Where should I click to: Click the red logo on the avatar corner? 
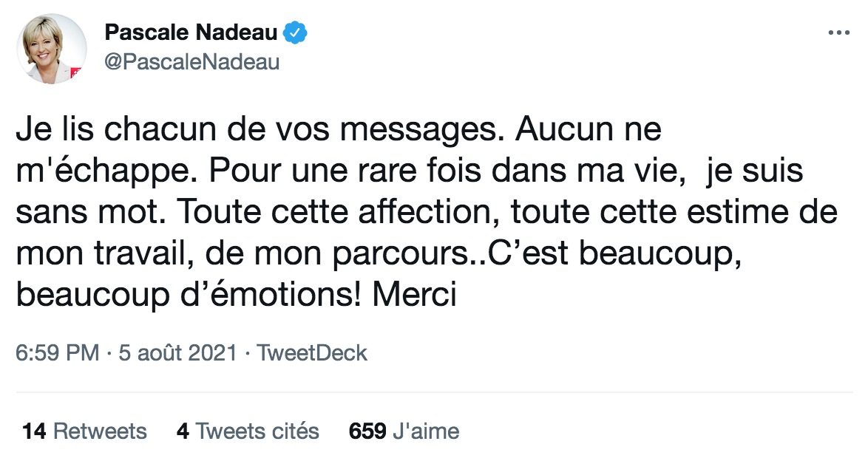[76, 72]
